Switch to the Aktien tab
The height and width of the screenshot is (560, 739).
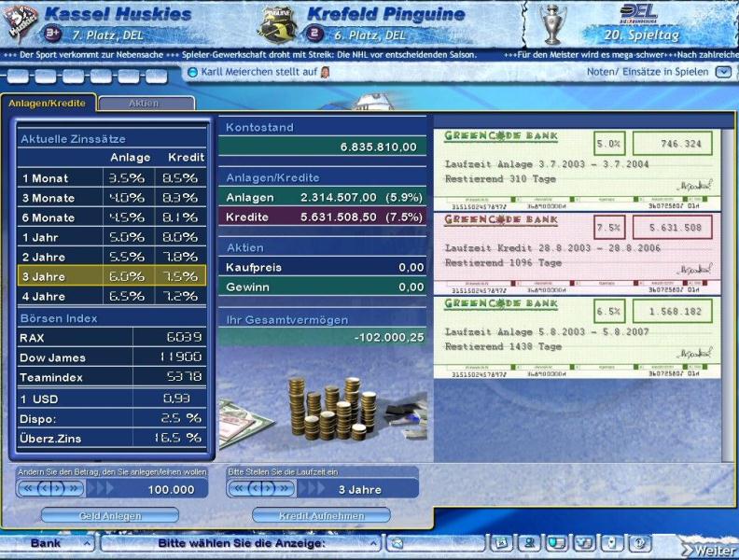point(146,104)
